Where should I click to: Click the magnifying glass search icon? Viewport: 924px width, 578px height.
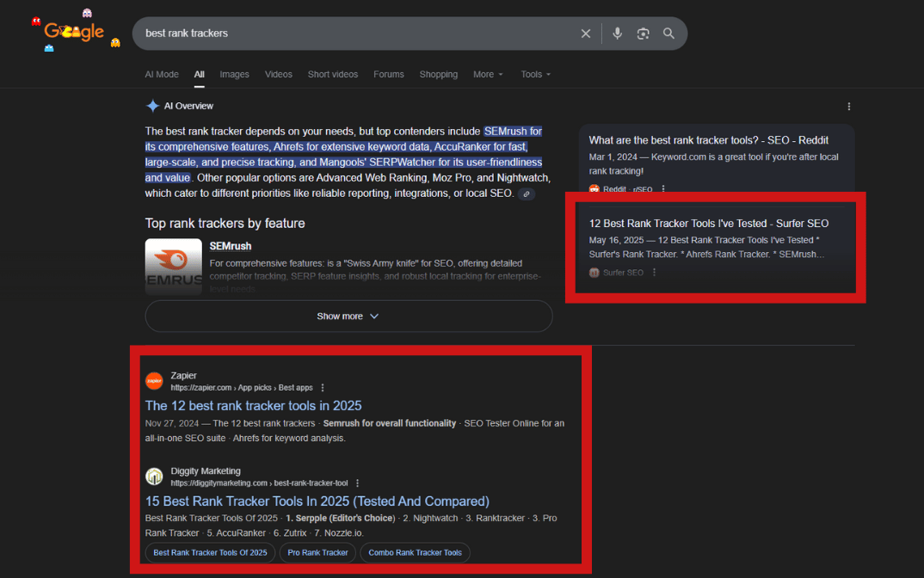tap(668, 34)
